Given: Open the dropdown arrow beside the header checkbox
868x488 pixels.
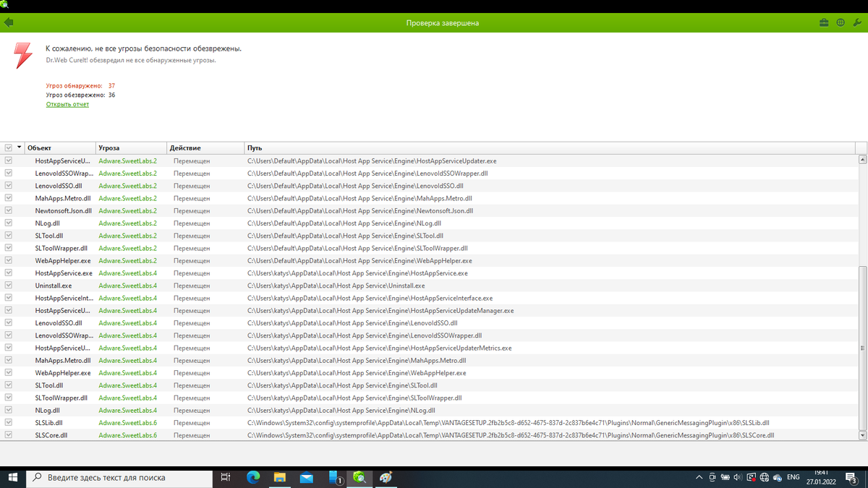Looking at the screenshot, I should [x=20, y=147].
